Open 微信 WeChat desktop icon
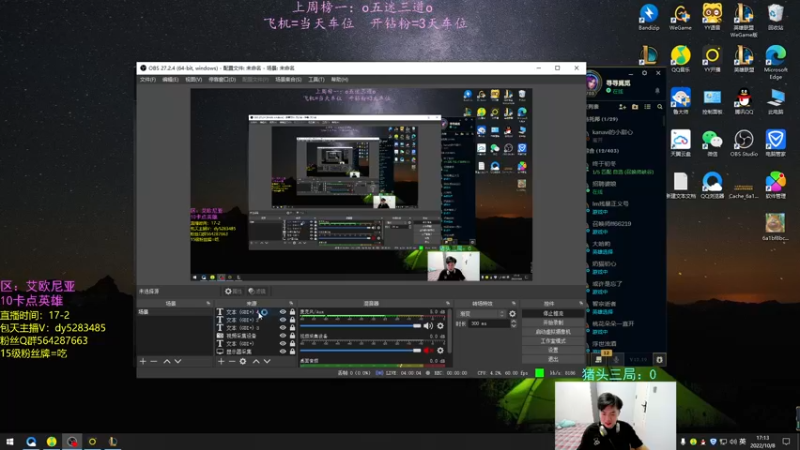Image resolution: width=800 pixels, height=450 pixels. [712, 143]
